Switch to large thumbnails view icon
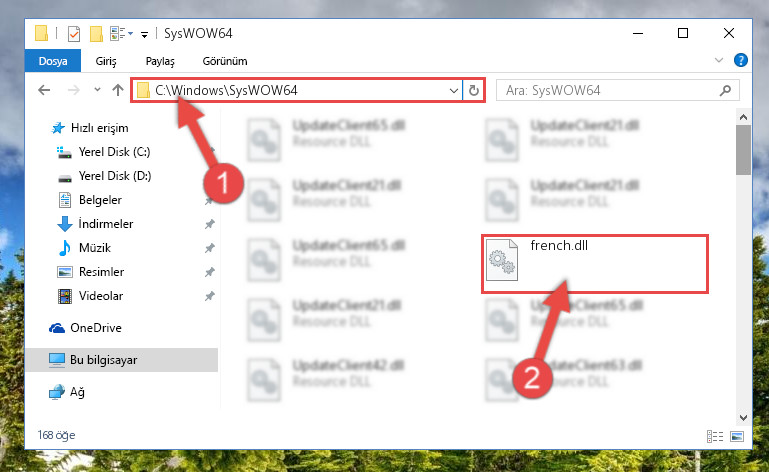The width and height of the screenshot is (769, 472). tap(737, 436)
